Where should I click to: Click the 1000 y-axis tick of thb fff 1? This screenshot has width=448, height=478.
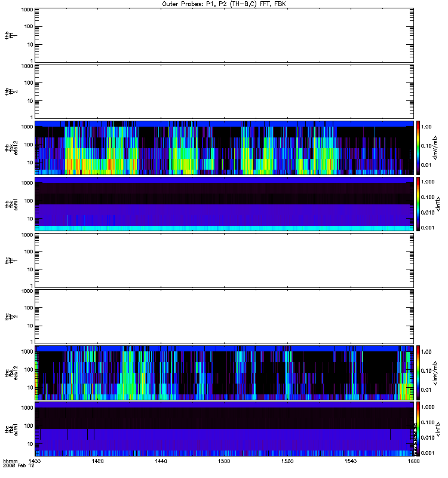(x=27, y=10)
